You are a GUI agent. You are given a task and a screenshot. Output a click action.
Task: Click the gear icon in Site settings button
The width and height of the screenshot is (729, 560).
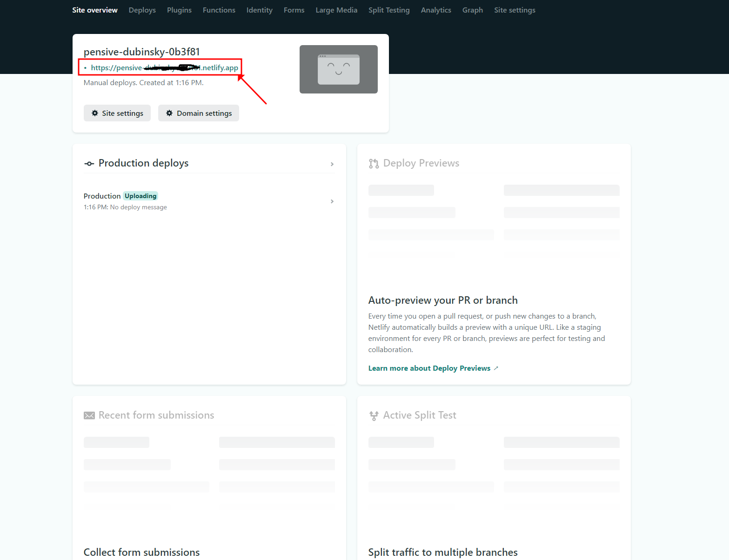(95, 113)
